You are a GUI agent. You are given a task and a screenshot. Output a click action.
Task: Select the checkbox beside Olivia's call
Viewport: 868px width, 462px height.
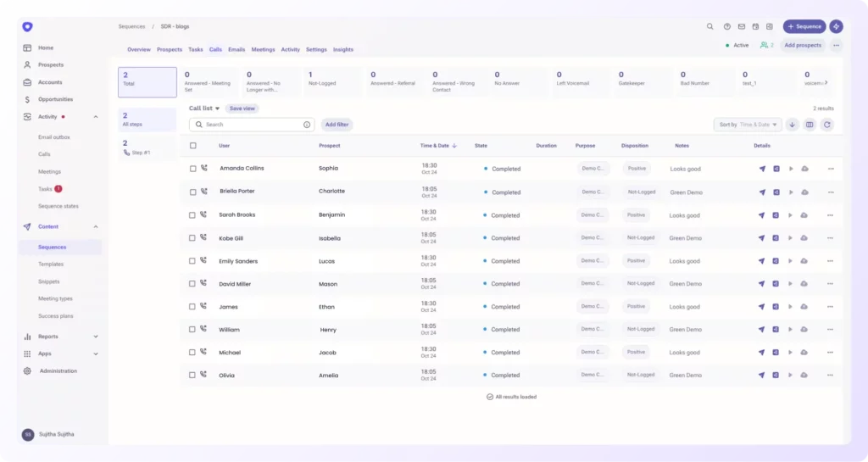193,375
